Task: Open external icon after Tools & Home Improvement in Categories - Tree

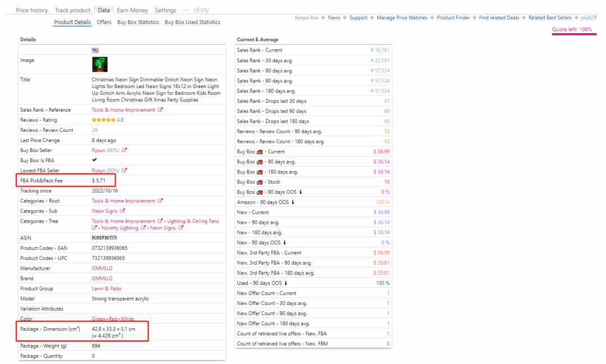Action: pos(160,221)
